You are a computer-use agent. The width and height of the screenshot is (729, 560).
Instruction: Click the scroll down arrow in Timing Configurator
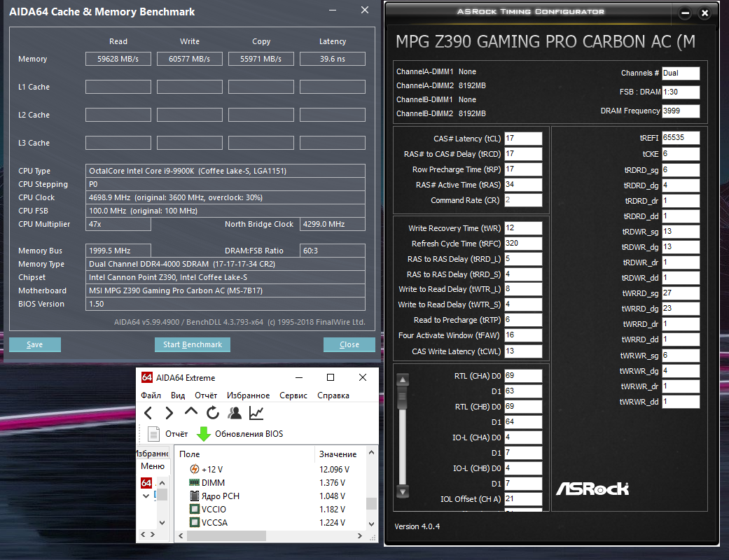403,491
